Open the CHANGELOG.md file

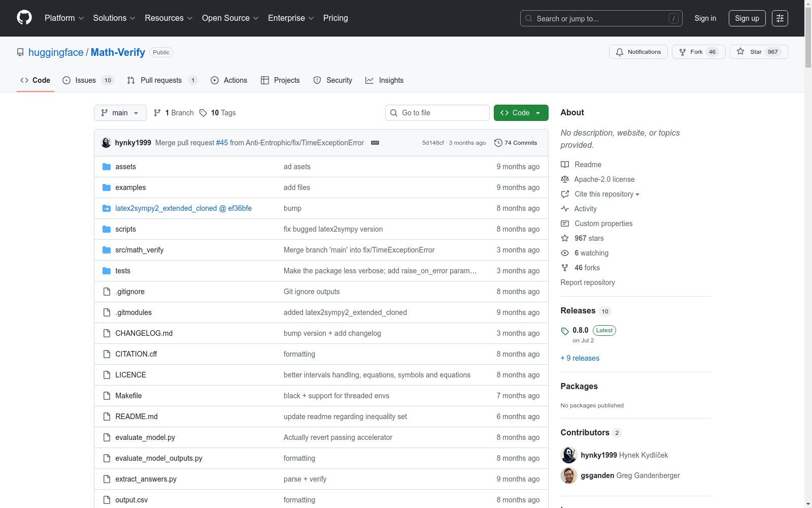[x=144, y=333]
